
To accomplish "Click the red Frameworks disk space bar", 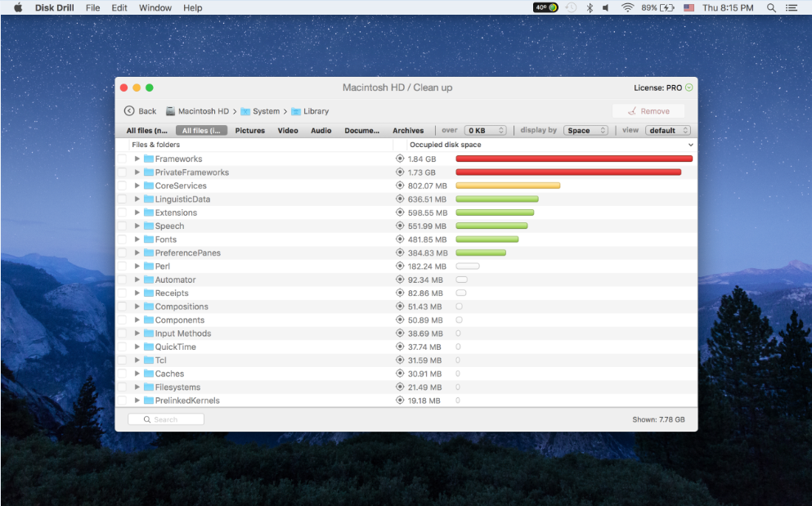I will click(x=574, y=159).
